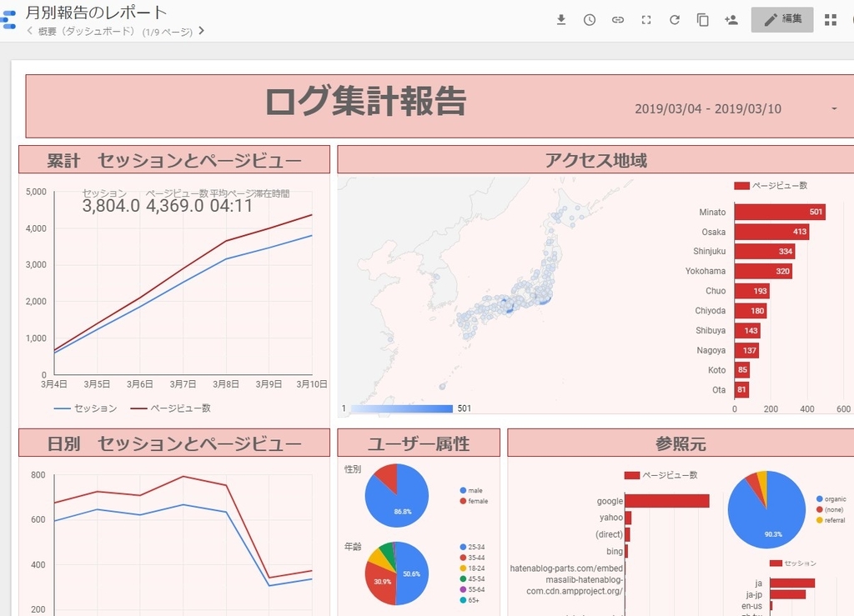Share the report with other users
854x616 pixels.
tap(731, 19)
